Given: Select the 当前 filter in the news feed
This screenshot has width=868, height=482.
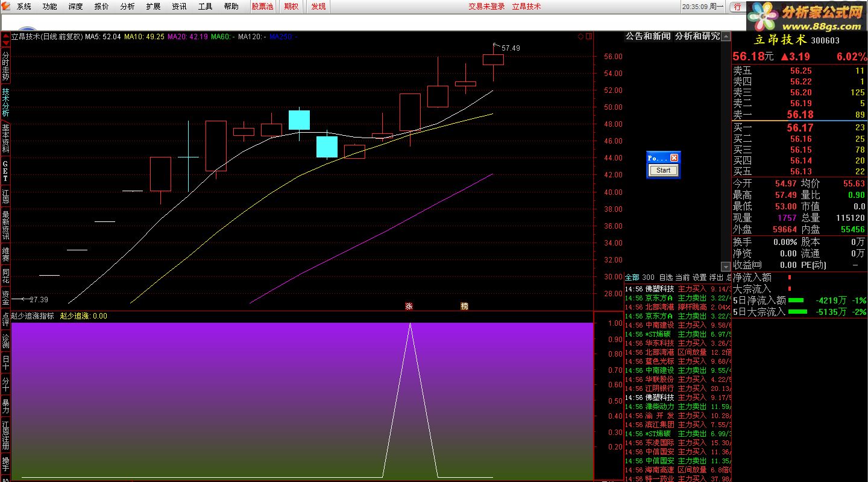Looking at the screenshot, I should pos(682,277).
